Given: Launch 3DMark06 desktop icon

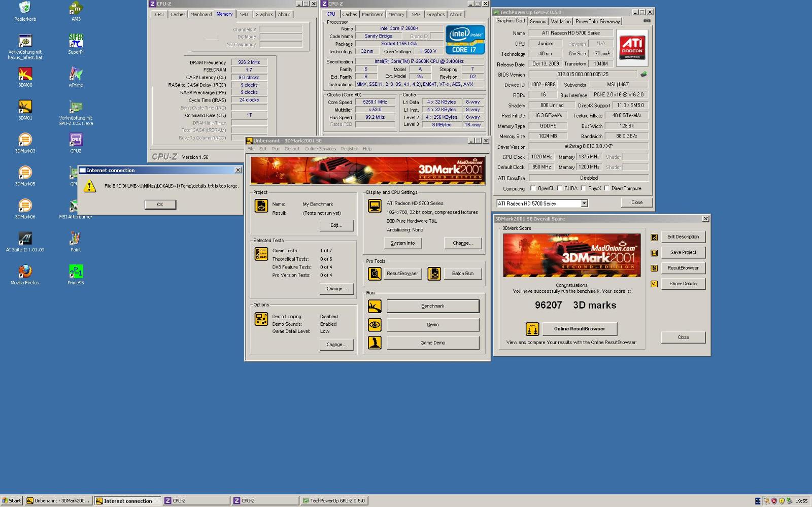Looking at the screenshot, I should 25,206.
